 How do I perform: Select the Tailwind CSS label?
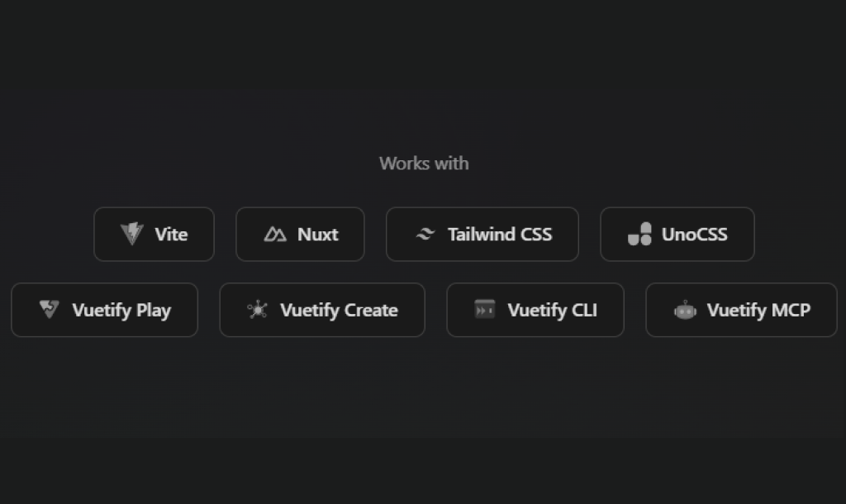[x=500, y=234]
